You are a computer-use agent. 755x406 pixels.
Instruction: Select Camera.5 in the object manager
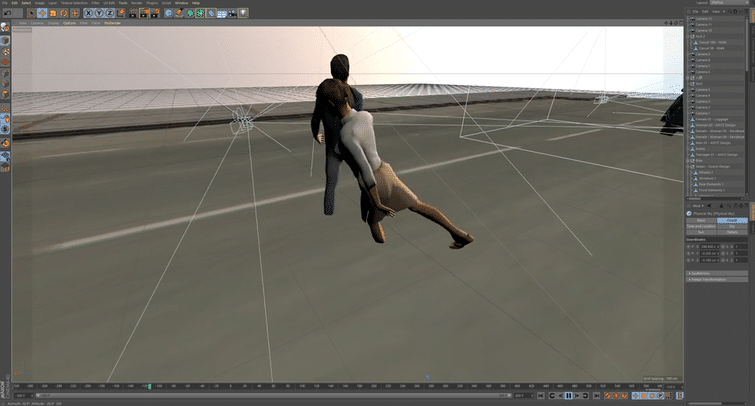coord(703,90)
